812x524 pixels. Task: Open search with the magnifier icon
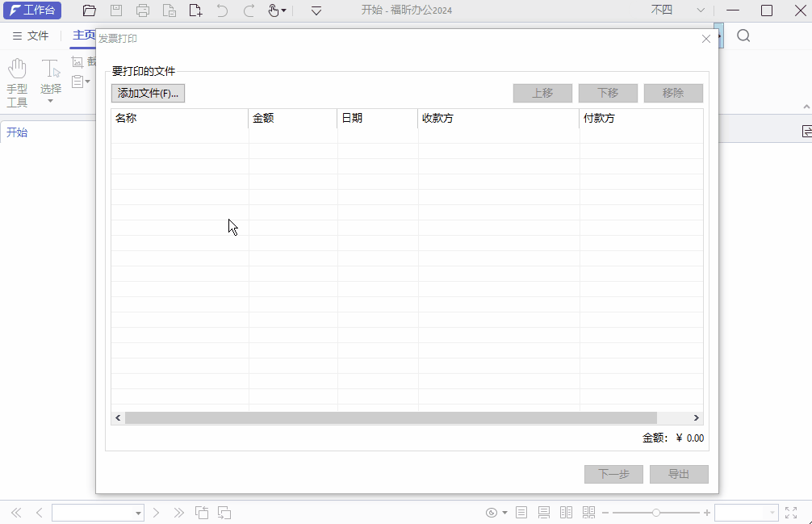(743, 36)
